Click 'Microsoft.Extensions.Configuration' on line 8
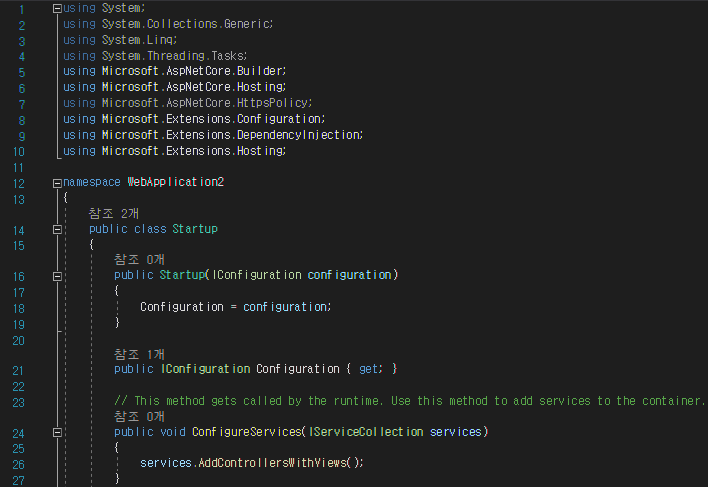708x487 pixels. pos(212,119)
